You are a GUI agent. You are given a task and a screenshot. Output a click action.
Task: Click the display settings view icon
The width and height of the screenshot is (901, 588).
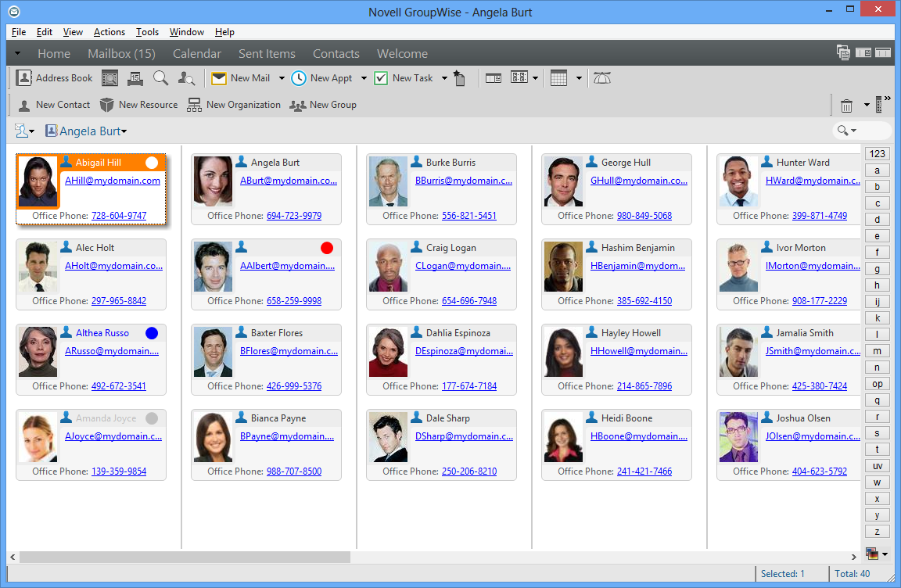(519, 77)
